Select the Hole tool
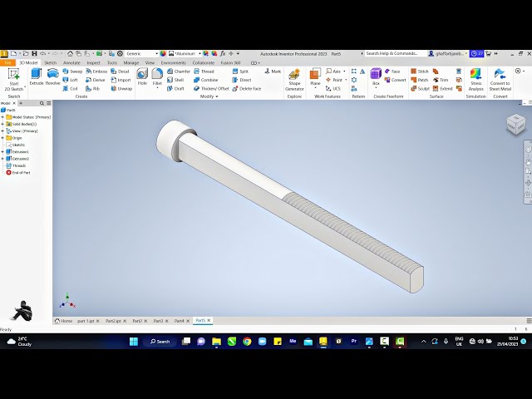The height and width of the screenshot is (399, 532). [142, 76]
